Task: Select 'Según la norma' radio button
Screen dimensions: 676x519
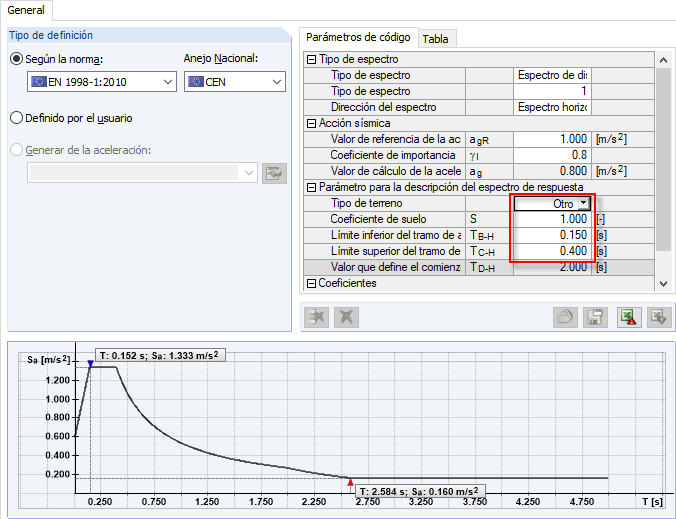Action: [16, 59]
